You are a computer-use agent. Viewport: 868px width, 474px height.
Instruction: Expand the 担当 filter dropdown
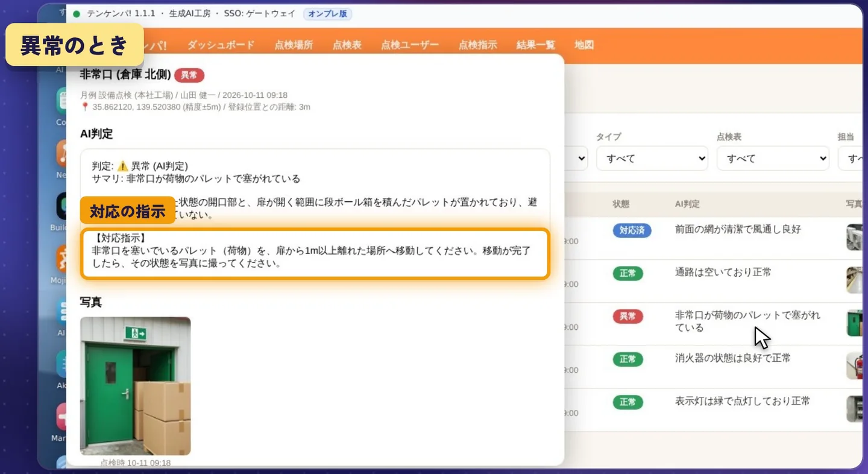pos(851,159)
